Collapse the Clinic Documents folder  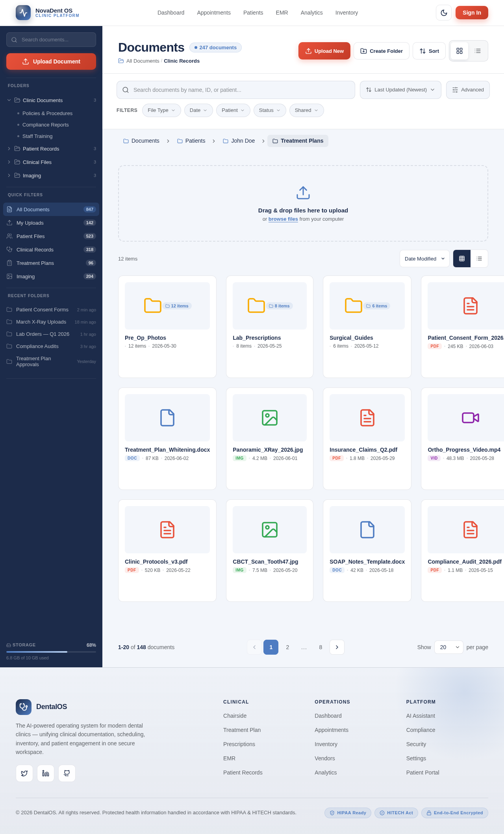(9, 100)
